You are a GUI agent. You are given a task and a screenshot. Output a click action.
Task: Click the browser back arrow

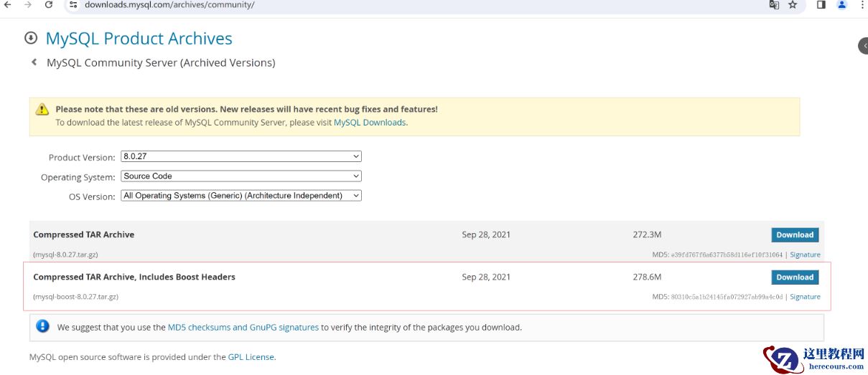coord(7,4)
